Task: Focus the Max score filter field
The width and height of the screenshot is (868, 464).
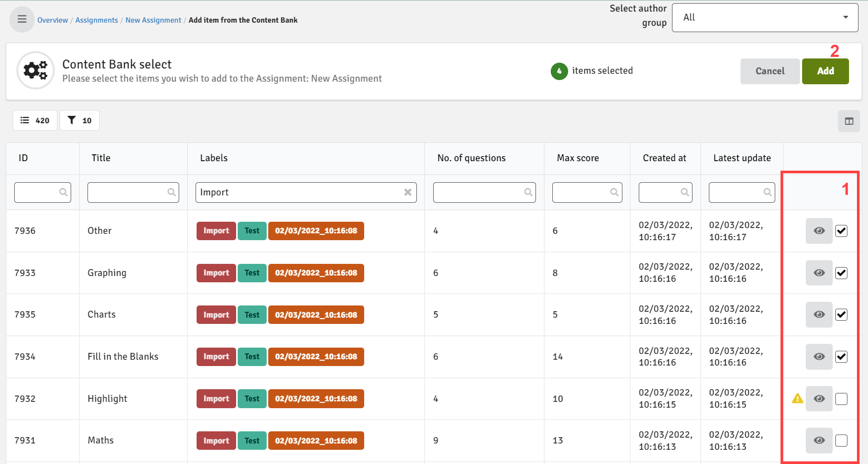Action: click(587, 192)
